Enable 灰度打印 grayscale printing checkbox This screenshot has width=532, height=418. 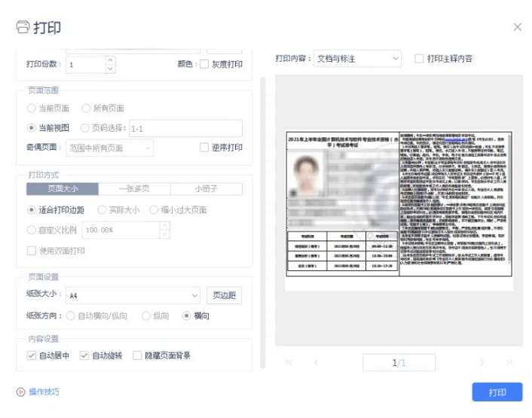click(204, 65)
